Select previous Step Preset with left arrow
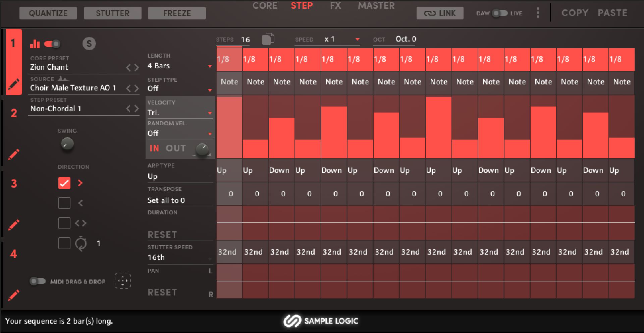This screenshot has height=333, width=644. pos(128,109)
